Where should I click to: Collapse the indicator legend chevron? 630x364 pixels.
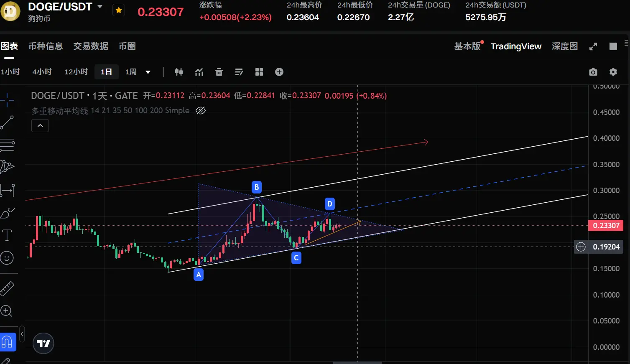[x=40, y=125]
